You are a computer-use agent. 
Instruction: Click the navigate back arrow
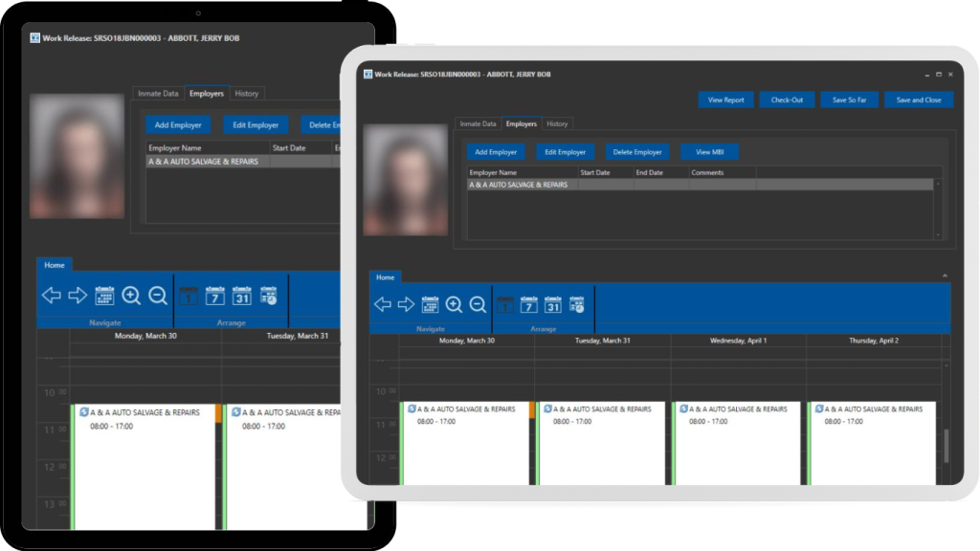383,303
